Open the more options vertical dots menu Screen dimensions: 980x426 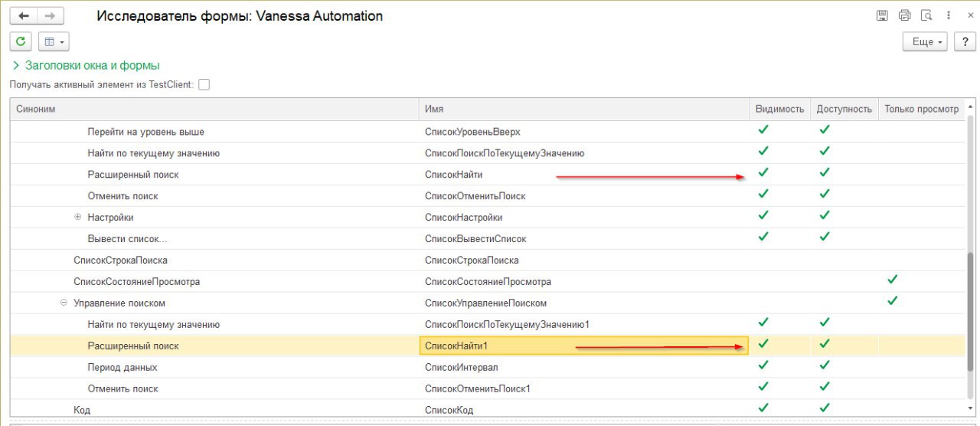click(948, 15)
